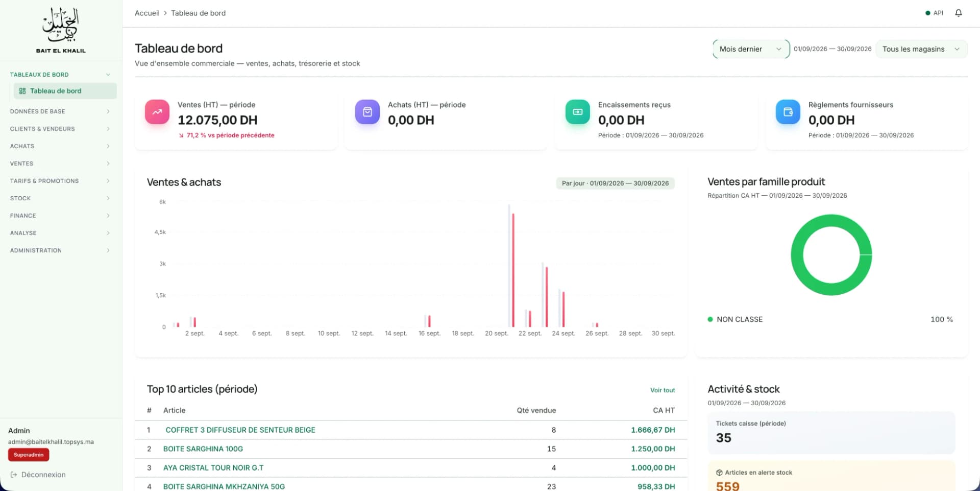
Task: Click Voir tout in Top 10 articles
Action: (663, 390)
